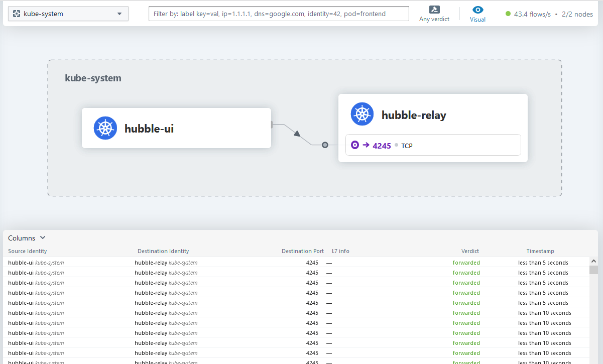Click the Source Identity column header
This screenshot has width=603, height=364.
[28, 251]
